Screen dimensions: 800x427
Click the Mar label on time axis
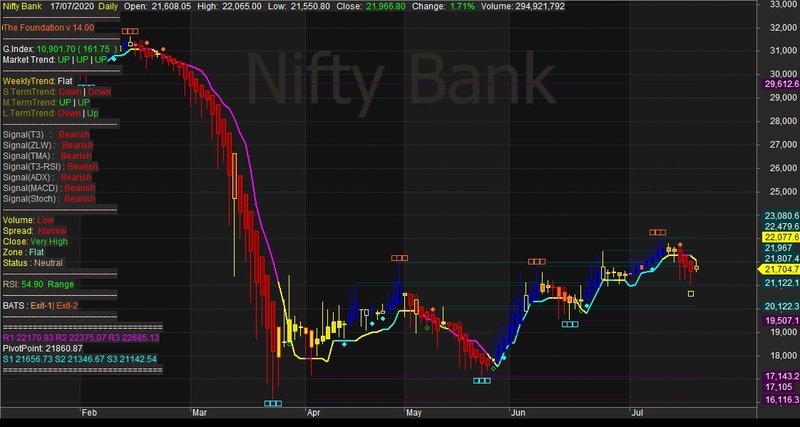199,413
